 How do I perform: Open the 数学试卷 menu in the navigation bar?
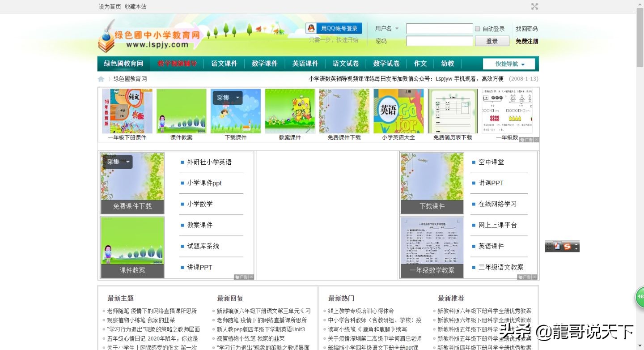point(386,63)
